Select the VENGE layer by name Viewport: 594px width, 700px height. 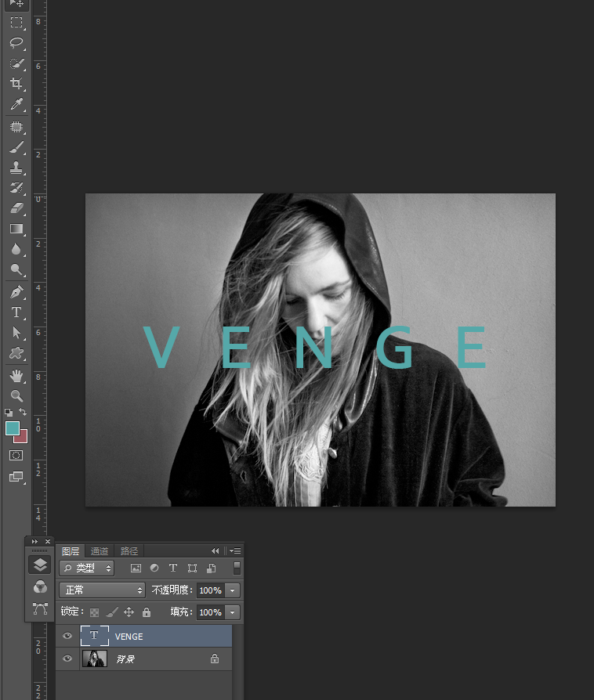click(x=129, y=637)
